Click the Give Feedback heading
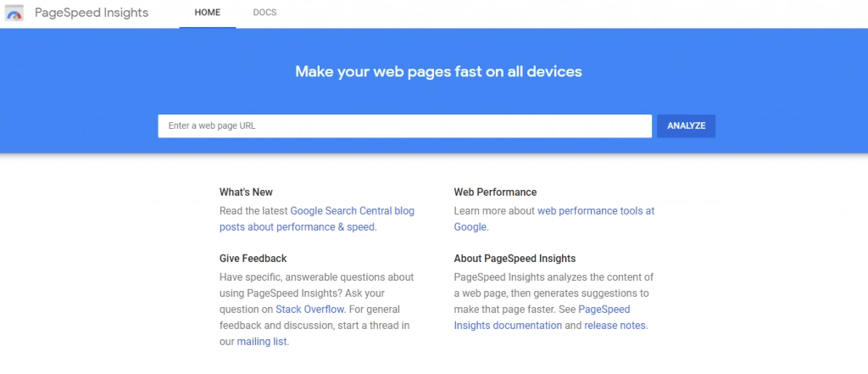Viewport: 868px width, 374px height. (253, 258)
